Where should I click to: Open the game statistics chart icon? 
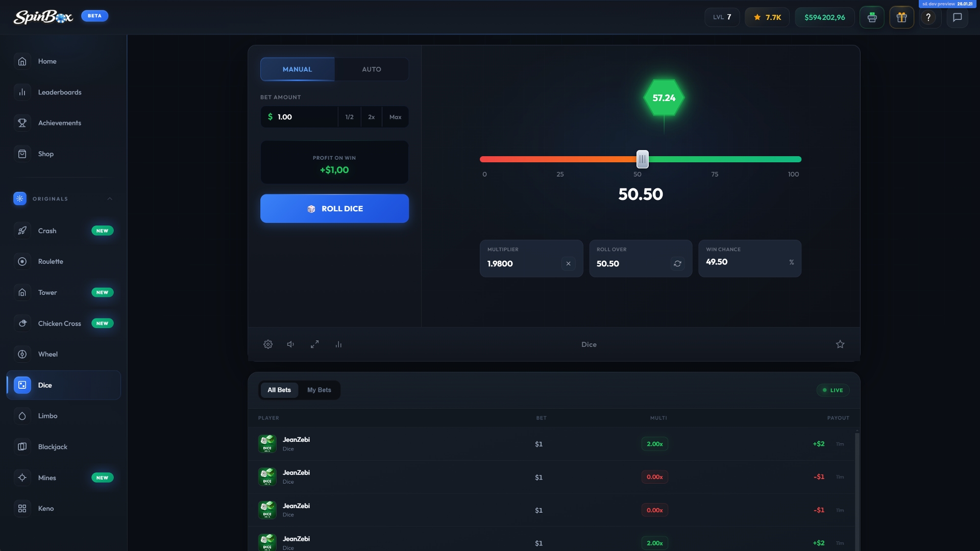click(x=338, y=344)
